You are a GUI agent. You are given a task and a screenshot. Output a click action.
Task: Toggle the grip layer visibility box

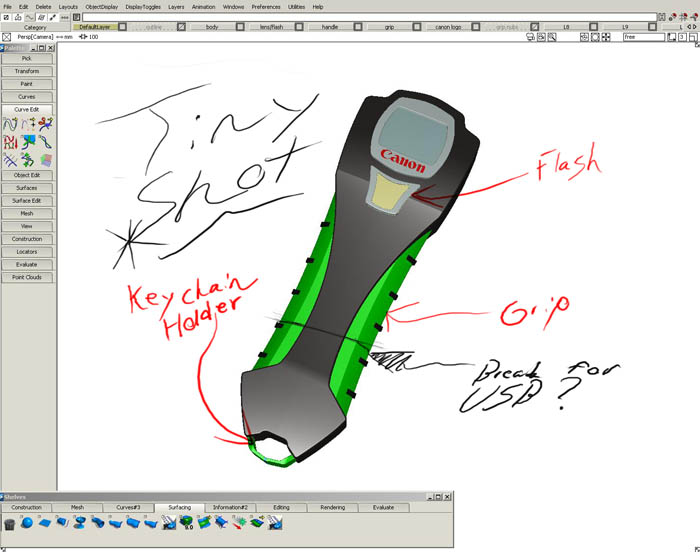[417, 27]
